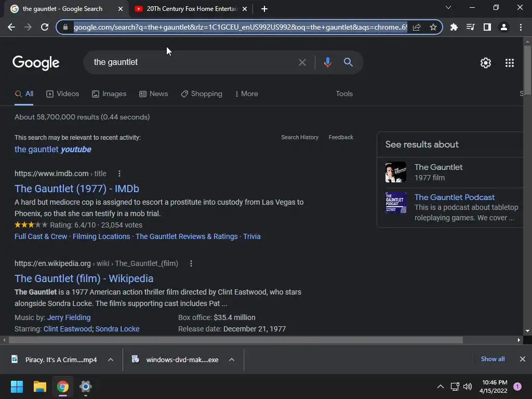Follow the Sondra Locke link
The image size is (532, 399).
coord(117,329)
